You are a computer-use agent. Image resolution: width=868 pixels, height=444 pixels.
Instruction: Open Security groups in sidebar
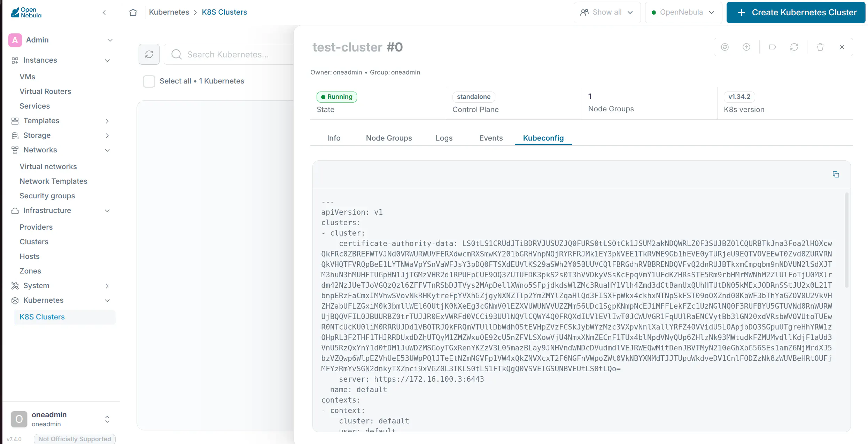pos(47,196)
